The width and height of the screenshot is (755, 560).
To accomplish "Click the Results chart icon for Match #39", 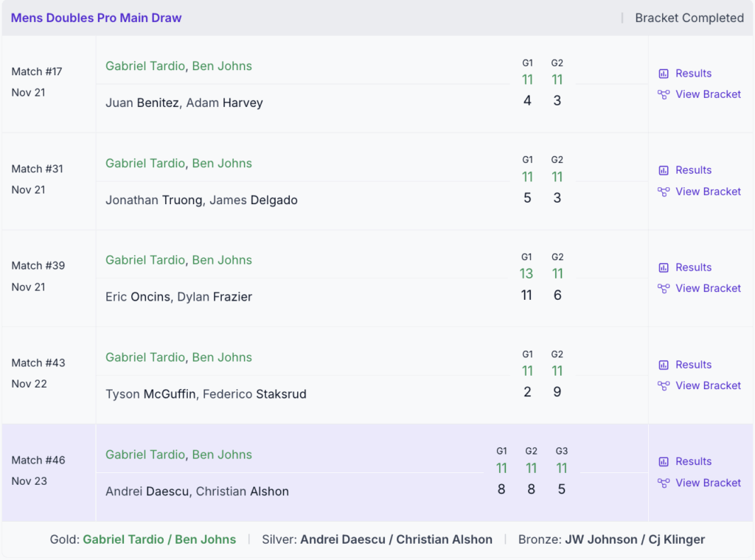I will (x=664, y=267).
